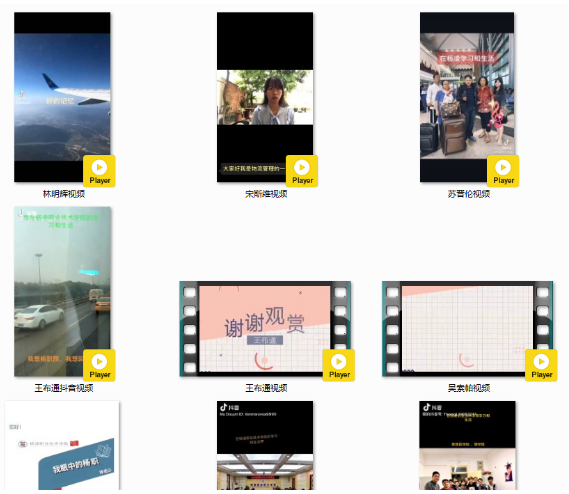
Task: Select the airplane-wing video thumbnail 林明辉视频
Action: tap(62, 97)
